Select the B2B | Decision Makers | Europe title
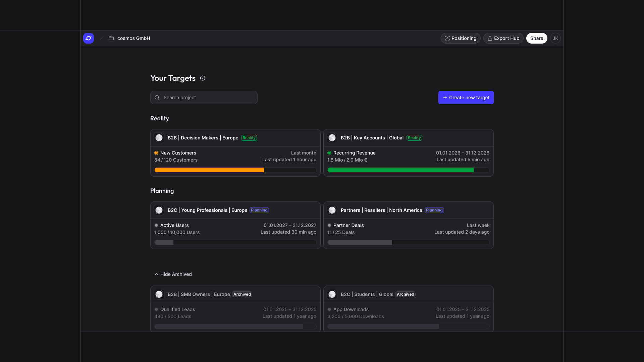Viewport: 644px width, 362px height. 203,138
